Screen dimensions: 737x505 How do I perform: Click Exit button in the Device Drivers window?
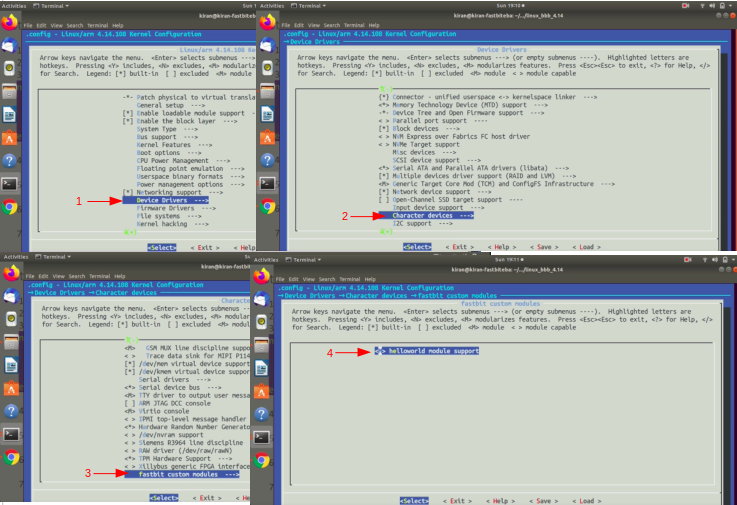pos(460,247)
